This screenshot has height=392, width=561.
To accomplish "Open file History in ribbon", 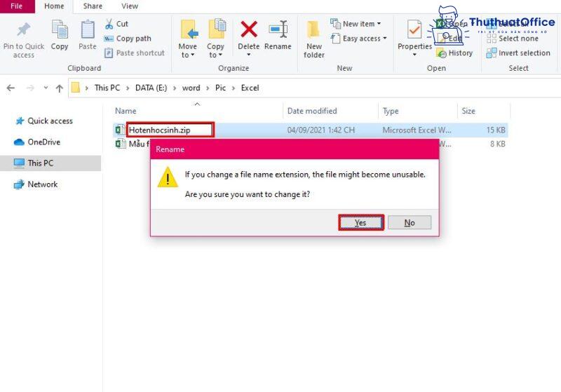I will (x=454, y=53).
